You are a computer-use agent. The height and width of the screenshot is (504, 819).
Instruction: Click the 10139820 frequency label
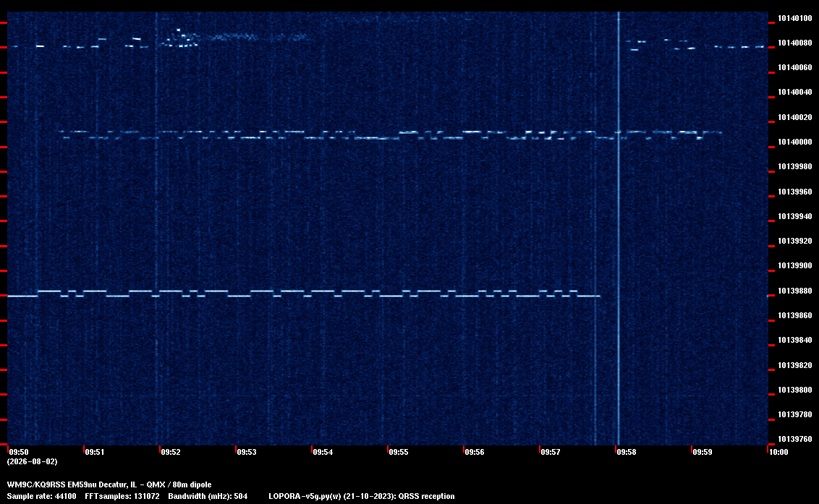(x=795, y=365)
